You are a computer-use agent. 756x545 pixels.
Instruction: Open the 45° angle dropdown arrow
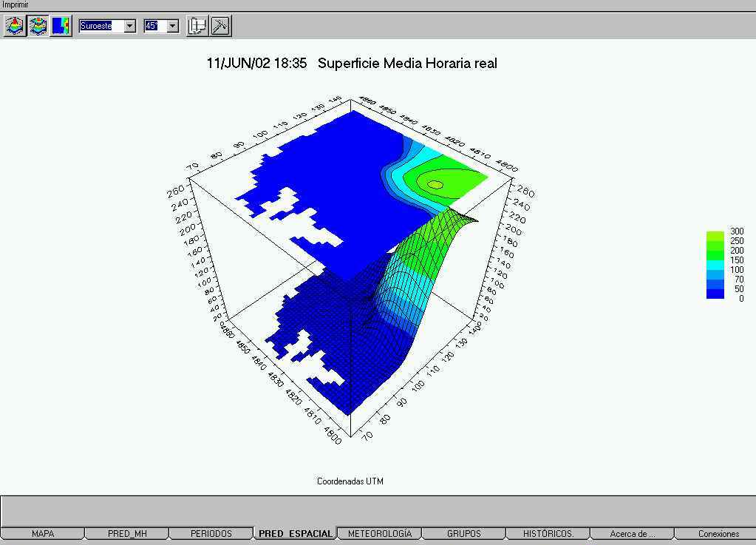click(x=173, y=26)
